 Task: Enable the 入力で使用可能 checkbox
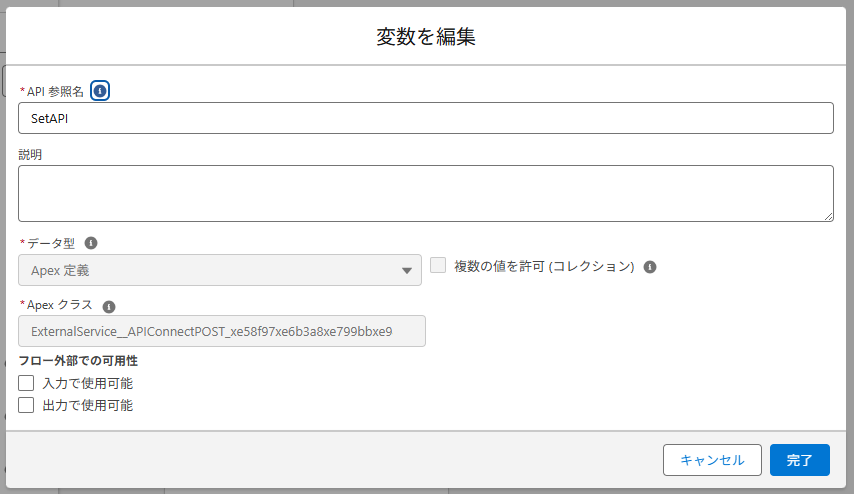(26, 383)
